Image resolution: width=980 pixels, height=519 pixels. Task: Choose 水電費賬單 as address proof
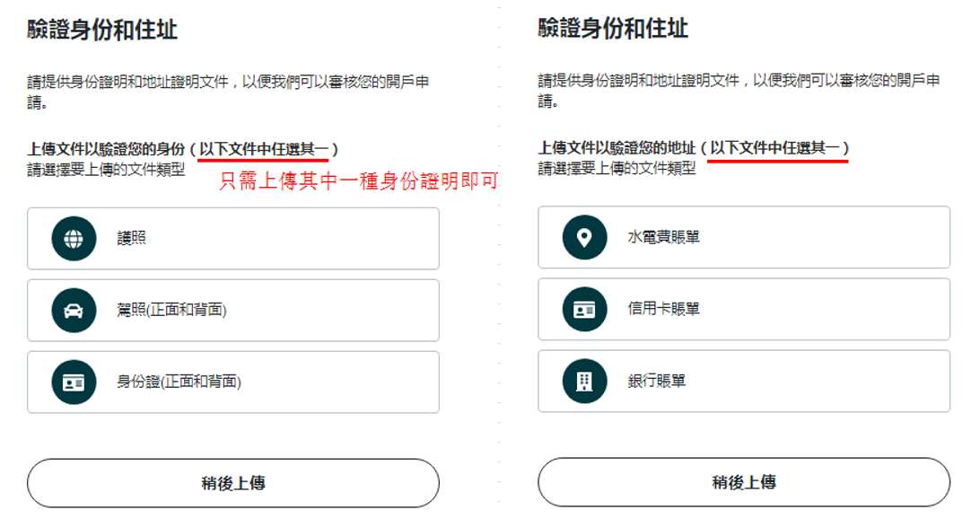point(745,238)
